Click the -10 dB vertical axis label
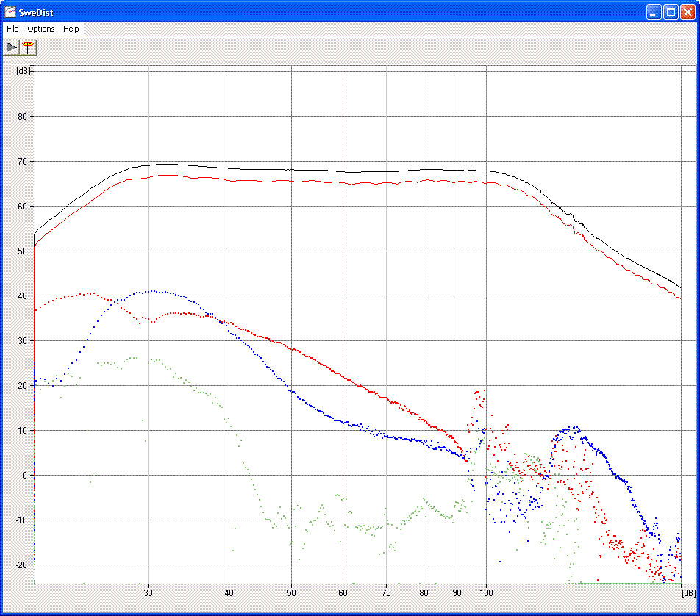 pyautogui.click(x=21, y=520)
